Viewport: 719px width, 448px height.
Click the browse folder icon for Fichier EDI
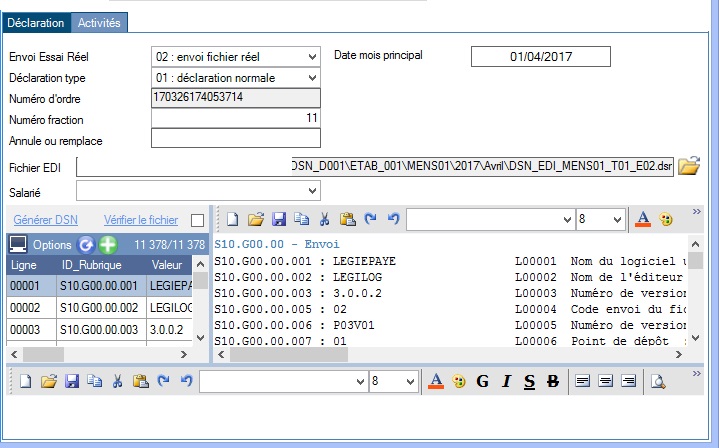[690, 166]
